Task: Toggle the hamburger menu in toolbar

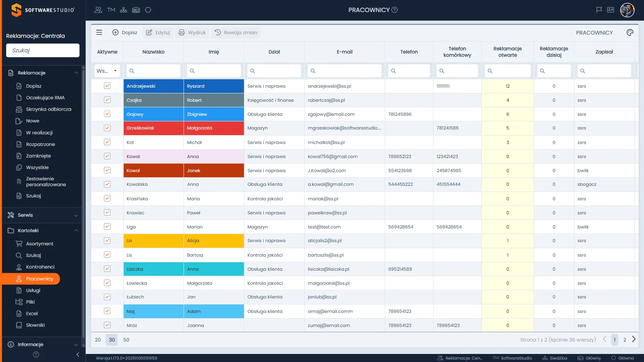Action: pos(99,33)
